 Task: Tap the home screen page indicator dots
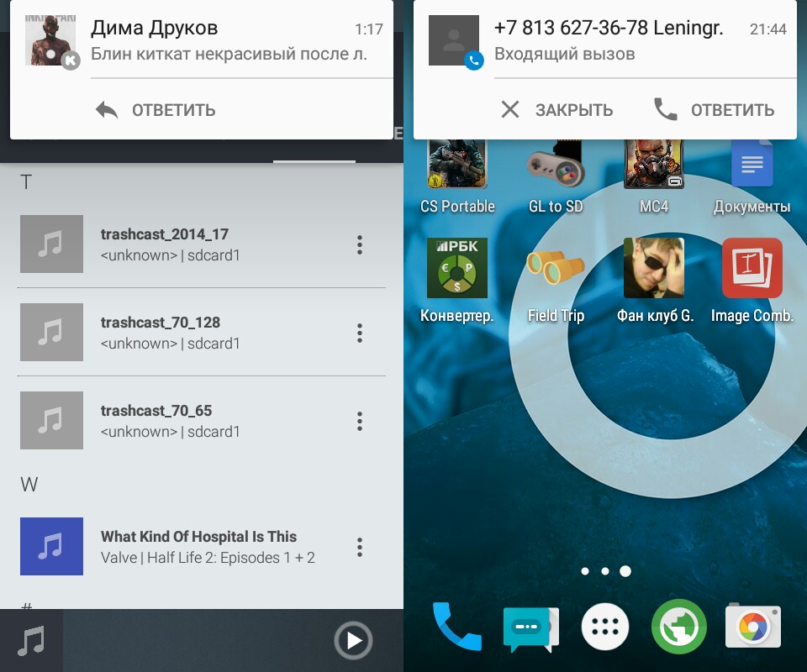(605, 570)
